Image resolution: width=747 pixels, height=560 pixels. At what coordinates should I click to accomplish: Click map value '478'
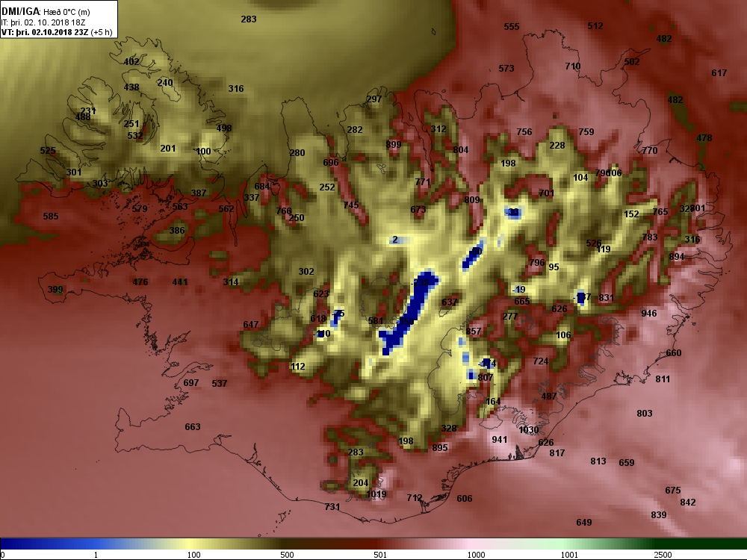pyautogui.click(x=704, y=138)
